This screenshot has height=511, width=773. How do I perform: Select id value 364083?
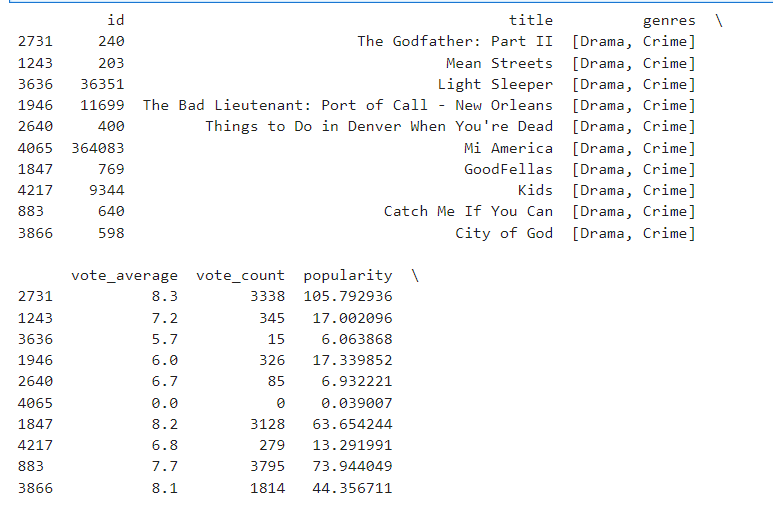[98, 148]
